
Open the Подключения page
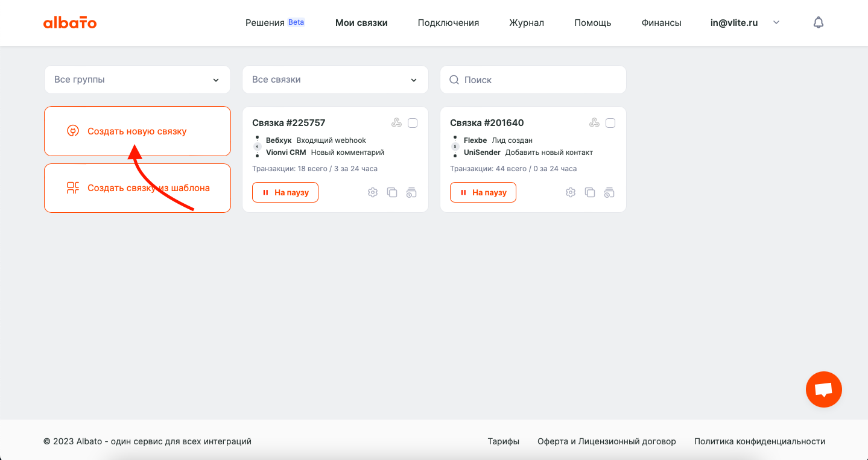pos(448,23)
